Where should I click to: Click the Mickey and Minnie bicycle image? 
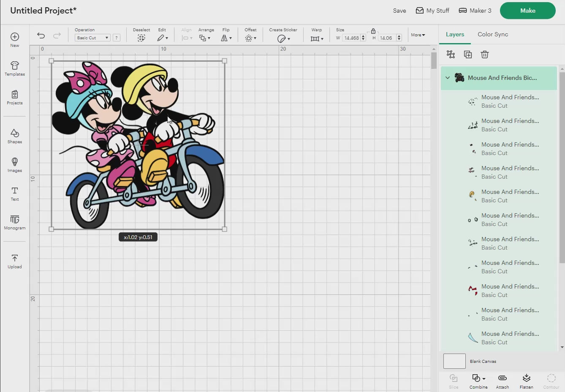(x=138, y=145)
